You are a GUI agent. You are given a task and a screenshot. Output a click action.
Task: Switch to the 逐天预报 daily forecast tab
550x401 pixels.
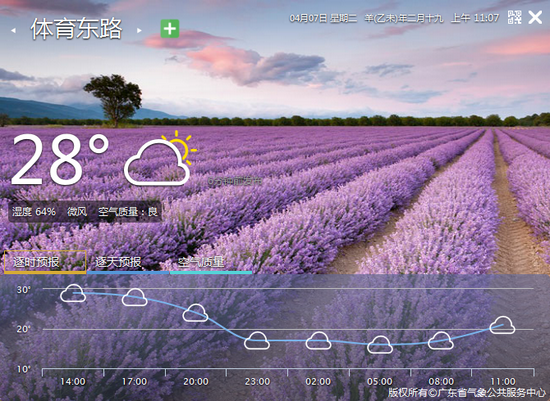point(128,262)
